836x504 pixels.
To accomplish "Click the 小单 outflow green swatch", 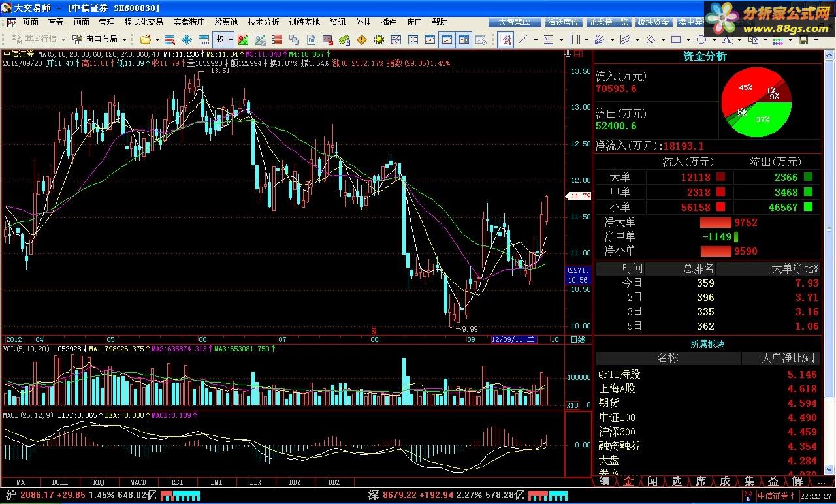I will [809, 207].
